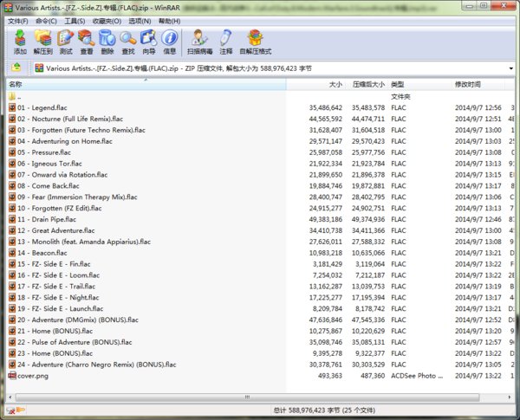Click the 查看 (View) toolbar icon
This screenshot has width=520, height=420.
tap(86, 41)
